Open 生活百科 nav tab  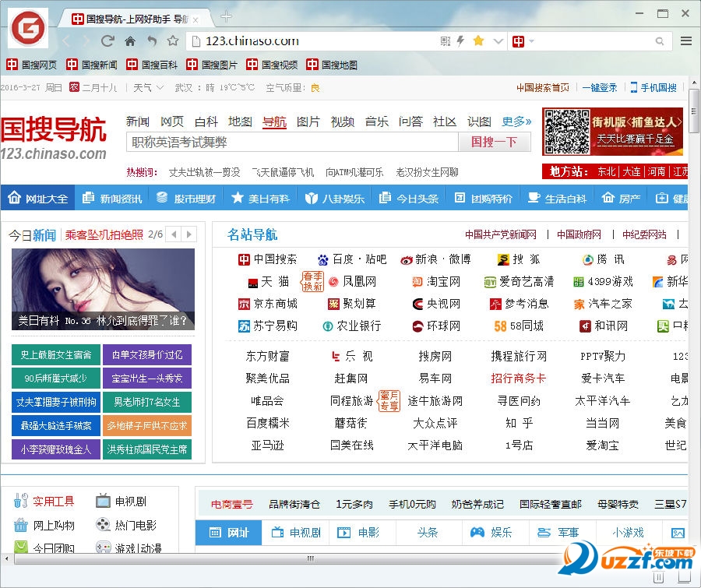pyautogui.click(x=557, y=198)
